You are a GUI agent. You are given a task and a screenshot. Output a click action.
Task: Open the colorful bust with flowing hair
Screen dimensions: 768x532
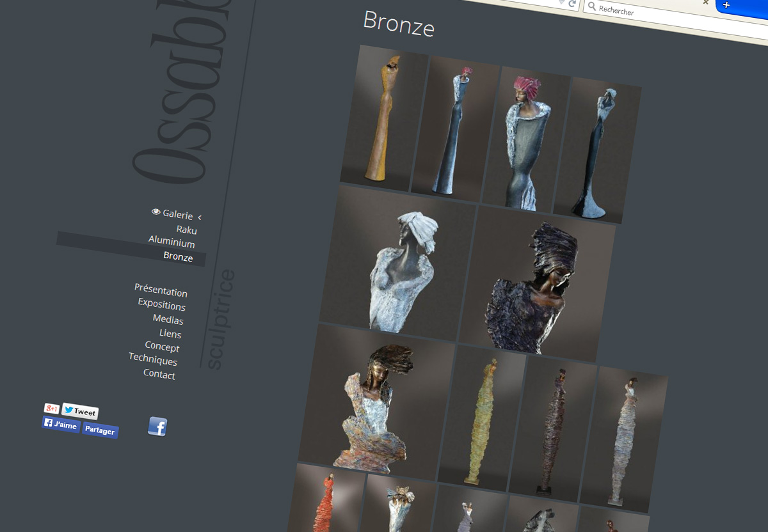tap(376, 402)
